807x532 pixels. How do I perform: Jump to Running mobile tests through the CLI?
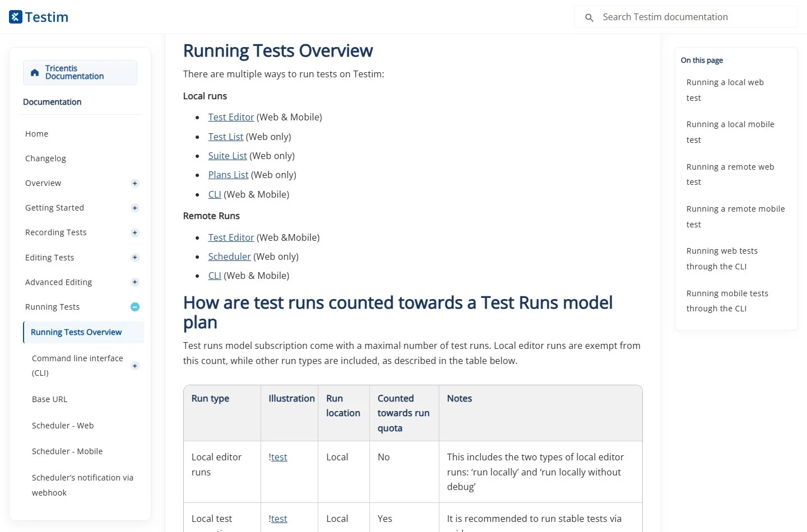click(727, 301)
